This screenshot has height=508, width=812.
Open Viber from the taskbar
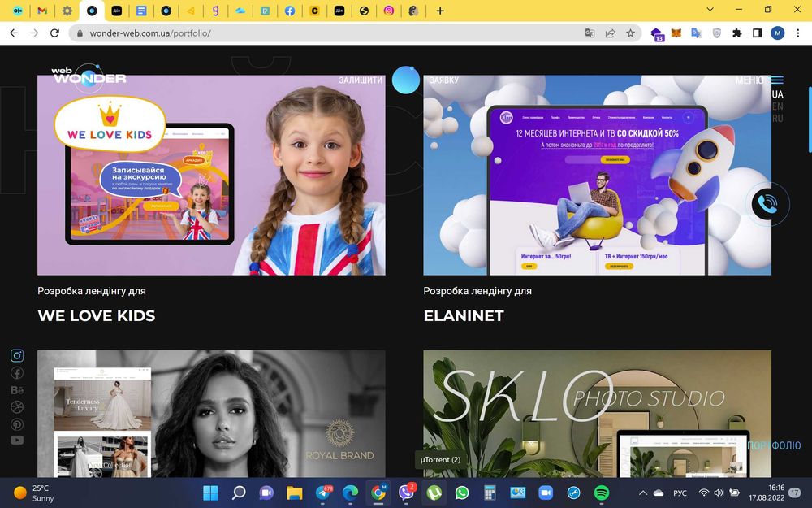(407, 493)
